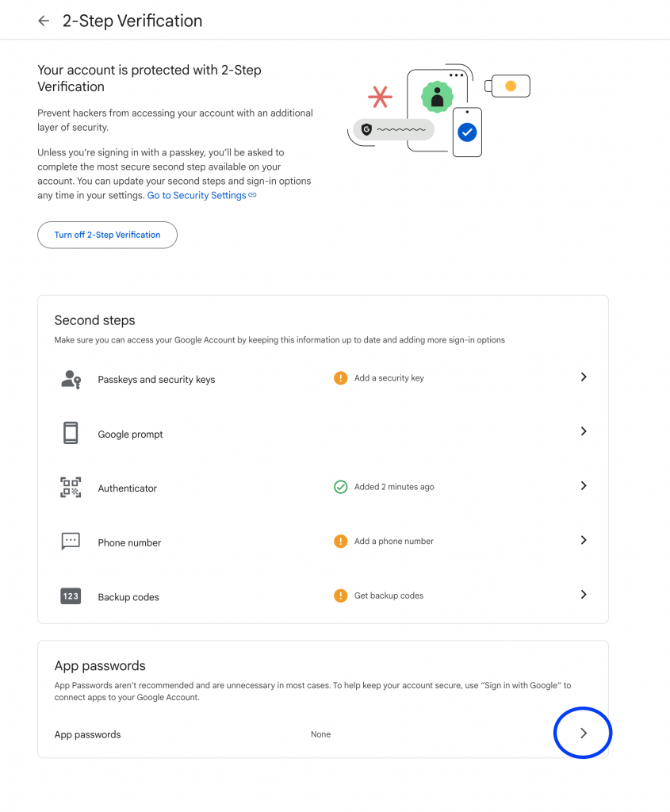This screenshot has height=812, width=670.
Task: Select the Backup codes label
Action: click(128, 597)
